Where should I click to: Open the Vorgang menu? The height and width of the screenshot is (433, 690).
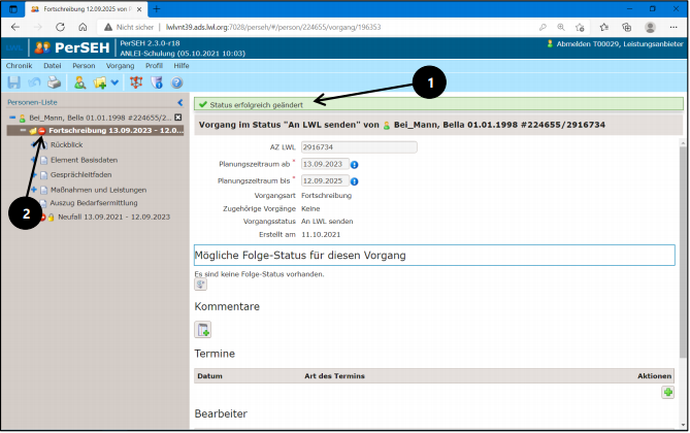[x=120, y=65]
